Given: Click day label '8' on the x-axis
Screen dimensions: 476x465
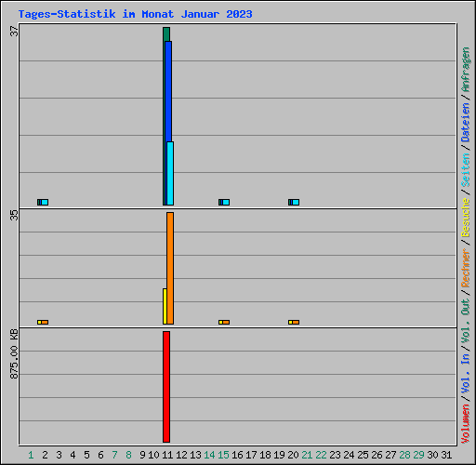Looking at the screenshot, I should (x=128, y=455).
